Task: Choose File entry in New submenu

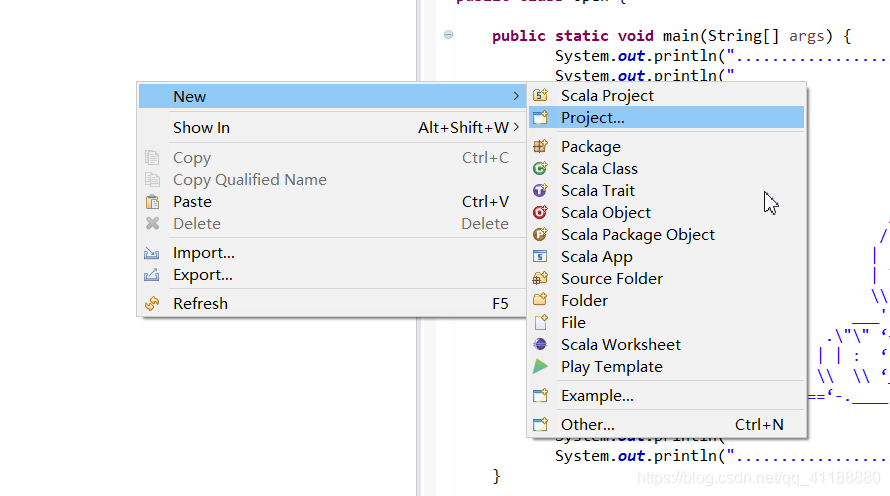Action: (x=666, y=322)
